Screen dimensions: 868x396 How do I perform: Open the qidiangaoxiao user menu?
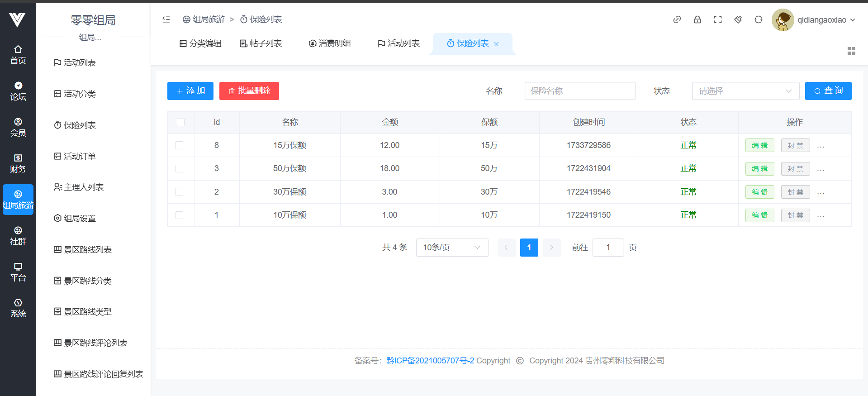(814, 20)
